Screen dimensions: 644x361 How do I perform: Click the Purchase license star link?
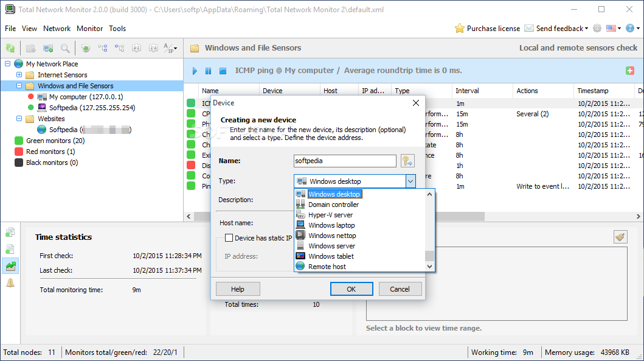tap(487, 29)
